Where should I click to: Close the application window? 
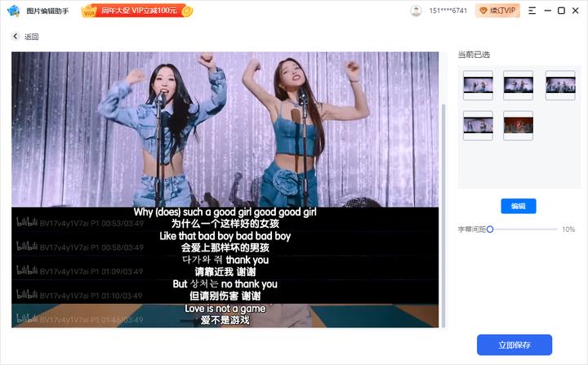click(576, 11)
